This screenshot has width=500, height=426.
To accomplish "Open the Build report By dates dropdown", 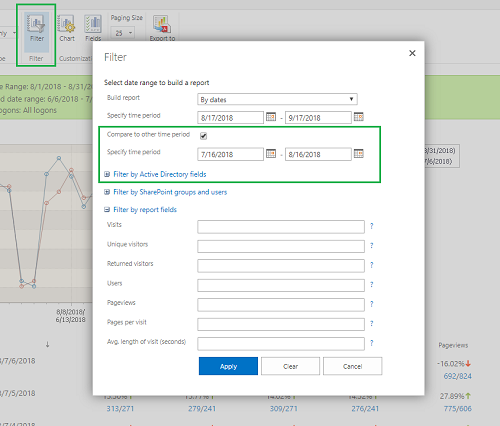I will point(277,99).
